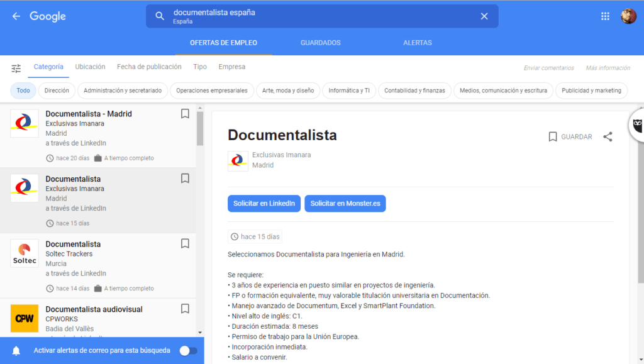Open the Soltec Trackers Documentalista listing
This screenshot has height=364, width=644.
pyautogui.click(x=97, y=266)
